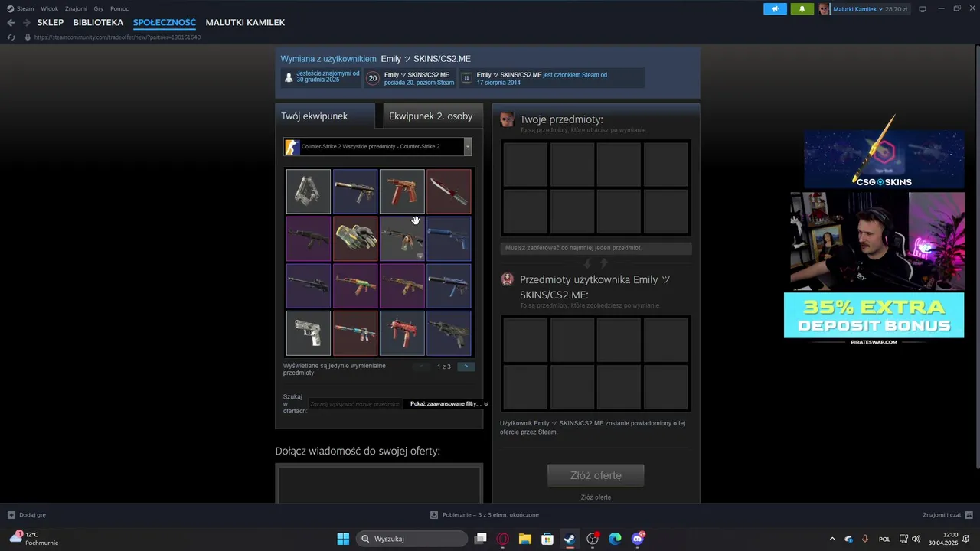980x551 pixels.
Task: Open the volume tray icon
Action: coord(918,539)
